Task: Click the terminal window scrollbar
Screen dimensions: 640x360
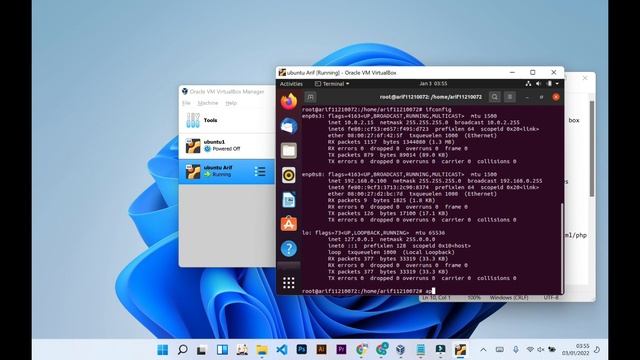Action: pos(562,247)
